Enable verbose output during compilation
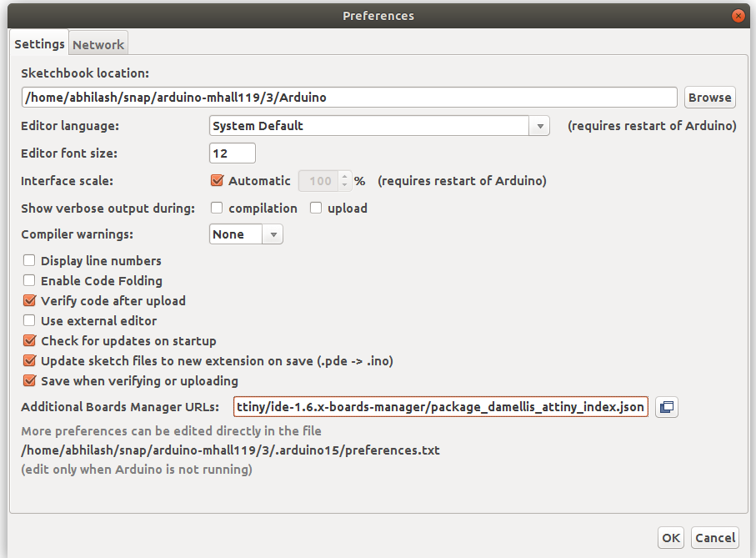This screenshot has height=558, width=756. pyautogui.click(x=217, y=208)
